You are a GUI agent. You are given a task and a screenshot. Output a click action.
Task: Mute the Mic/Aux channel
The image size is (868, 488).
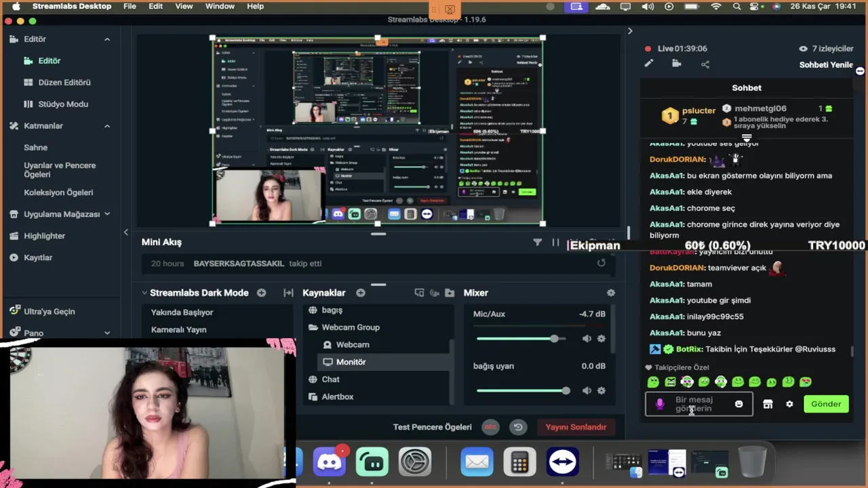[587, 338]
